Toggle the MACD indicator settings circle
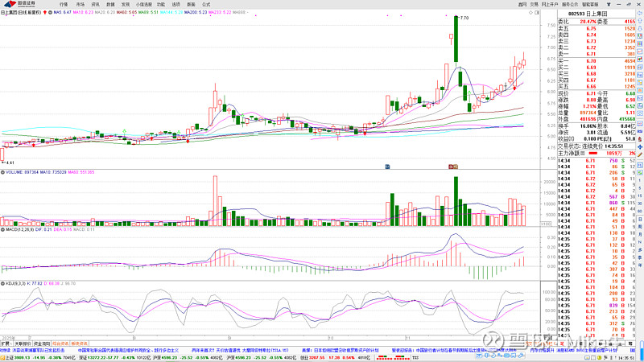The height and width of the screenshot is (362, 644). point(2,229)
